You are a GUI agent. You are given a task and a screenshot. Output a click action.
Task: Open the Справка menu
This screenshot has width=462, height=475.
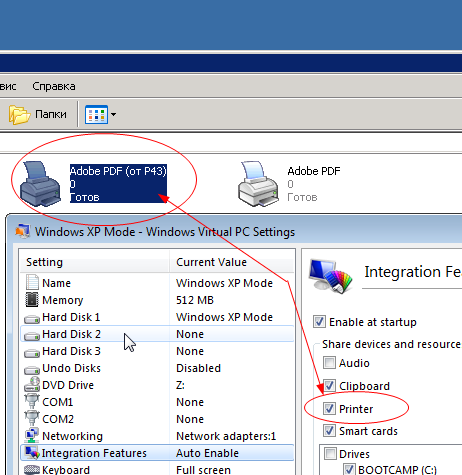click(x=54, y=86)
